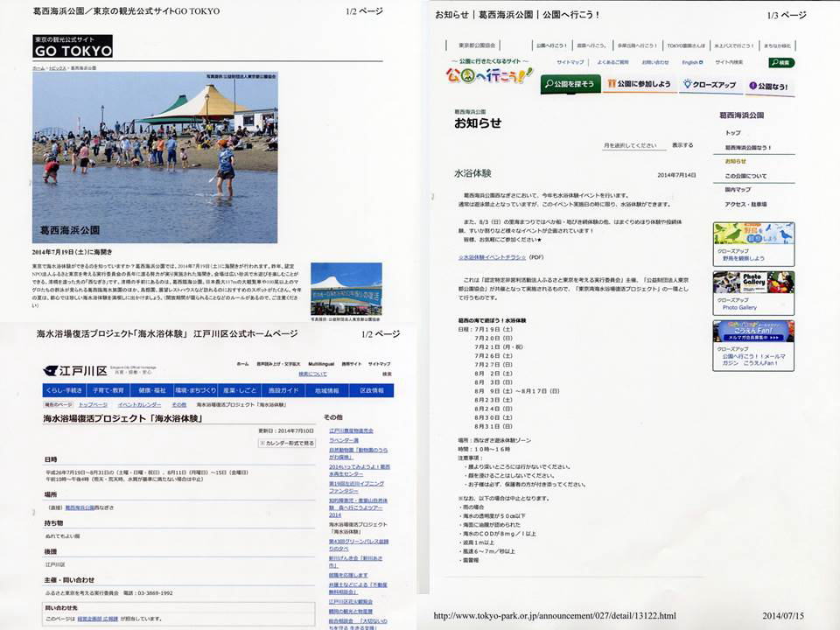Select アクセス・駐車場 in sidebar

click(745, 204)
